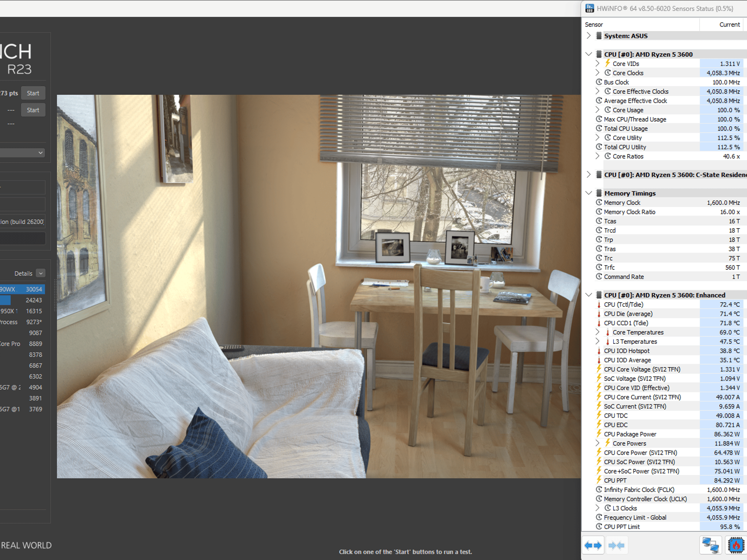Click the CPU IOD Average value 35.1 °C
The height and width of the screenshot is (560, 747).
click(730, 360)
